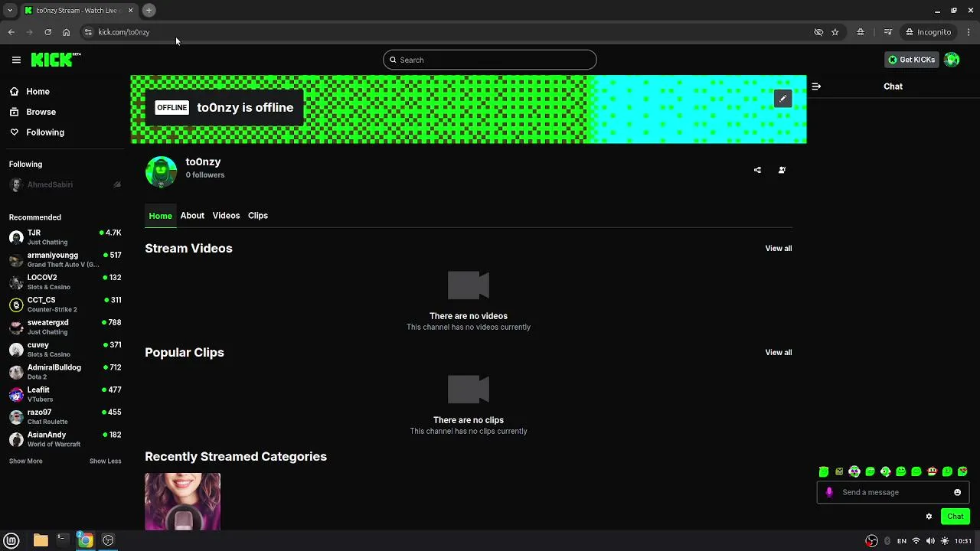
Task: Collapse the chat panel arrow icon
Action: (816, 86)
